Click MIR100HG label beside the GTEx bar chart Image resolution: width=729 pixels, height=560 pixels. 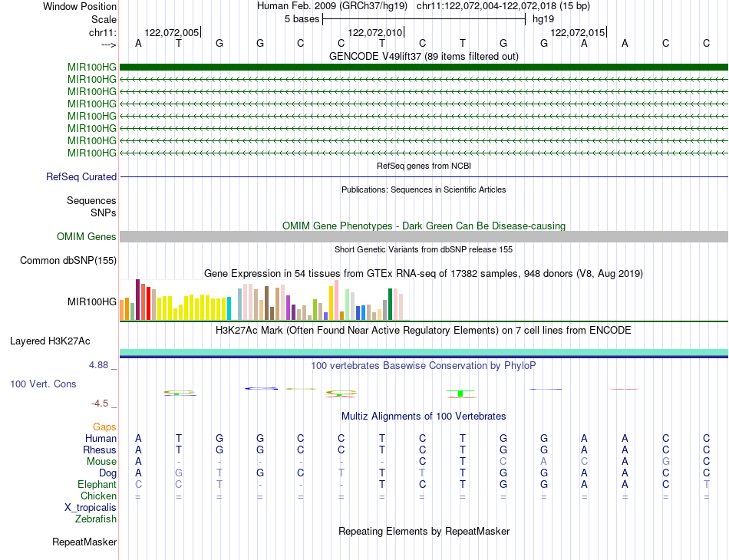point(91,301)
